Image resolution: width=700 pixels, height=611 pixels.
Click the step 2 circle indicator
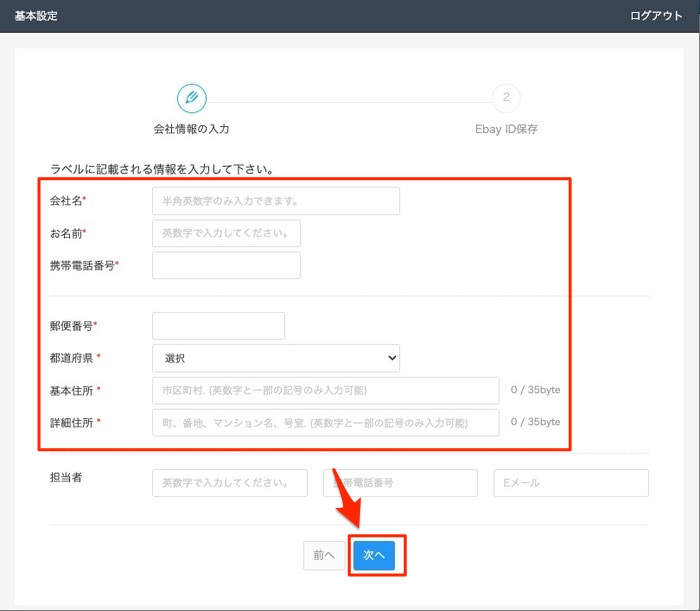506,98
